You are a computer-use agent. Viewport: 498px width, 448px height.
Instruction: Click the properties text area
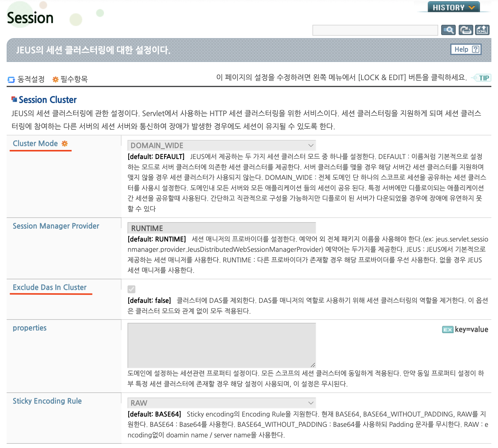[222, 345]
